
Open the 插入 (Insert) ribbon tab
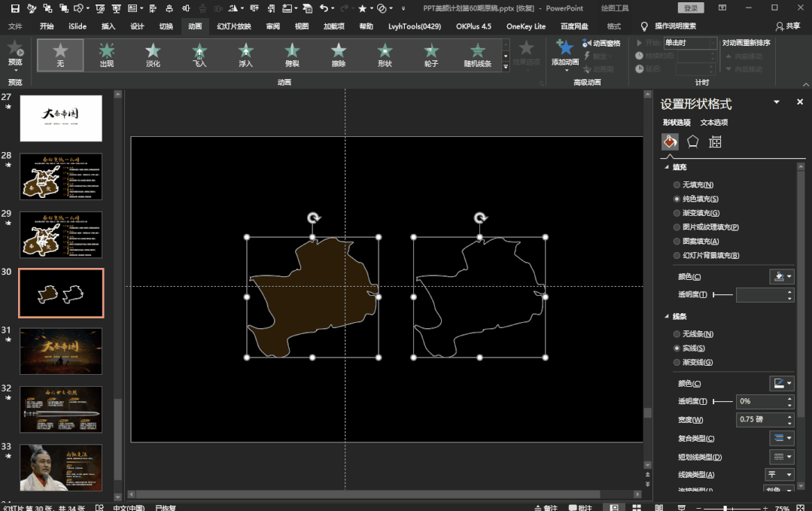108,26
